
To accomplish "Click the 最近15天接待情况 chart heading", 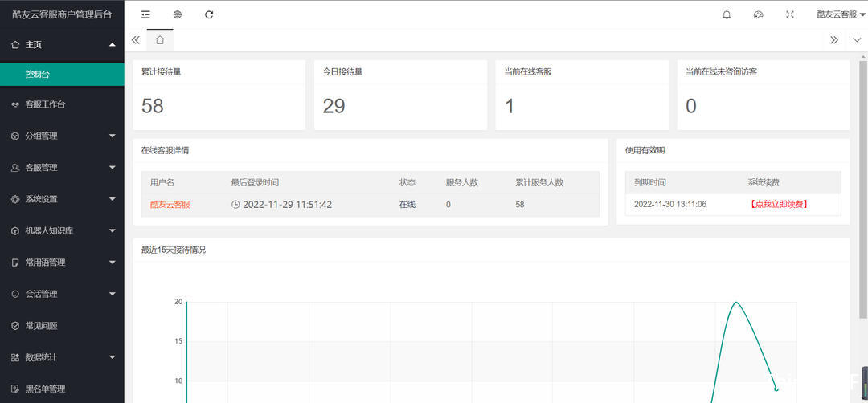I will click(174, 250).
